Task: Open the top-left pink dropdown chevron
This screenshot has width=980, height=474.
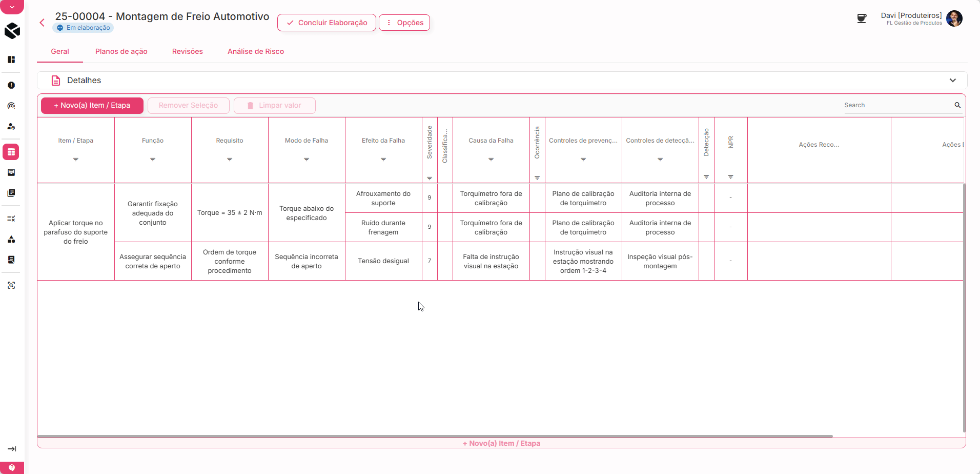Action: [x=12, y=7]
